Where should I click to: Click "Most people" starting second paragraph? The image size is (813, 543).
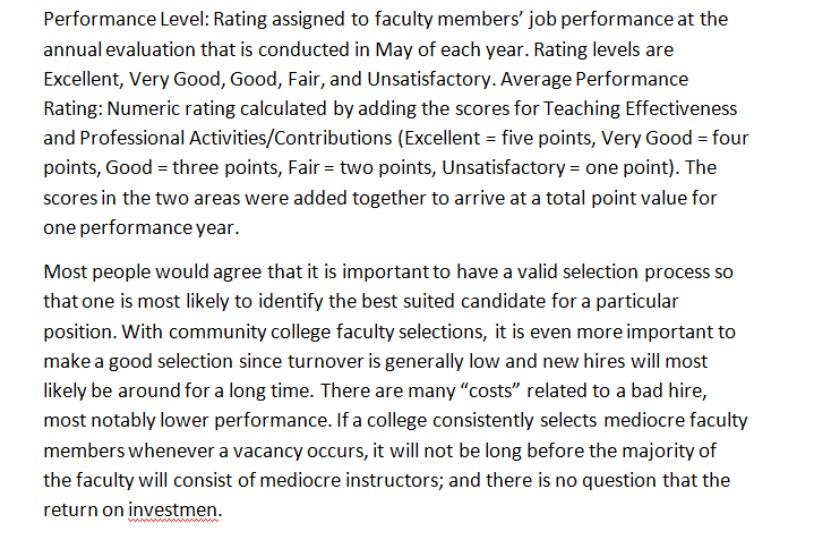click(x=87, y=269)
